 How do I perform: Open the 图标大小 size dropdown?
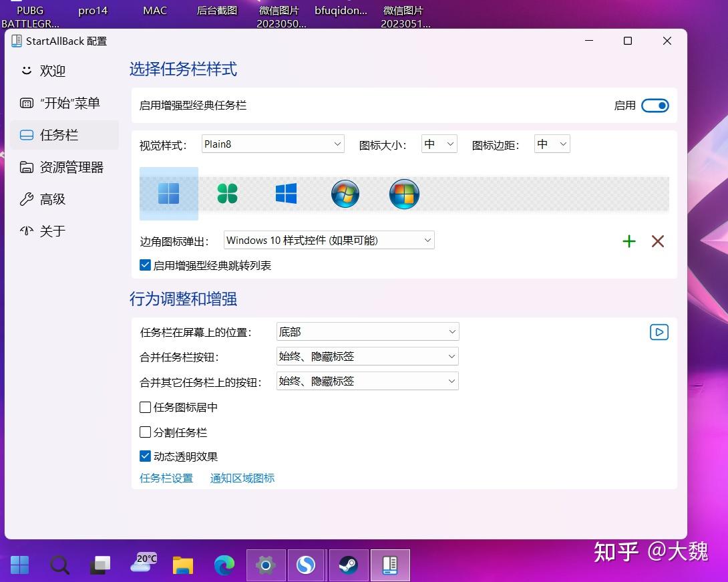click(x=439, y=144)
